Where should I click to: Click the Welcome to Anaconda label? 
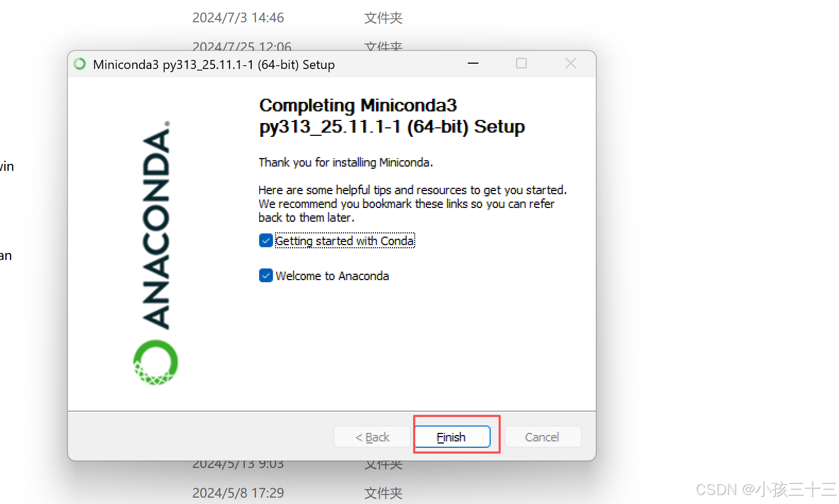(x=332, y=275)
